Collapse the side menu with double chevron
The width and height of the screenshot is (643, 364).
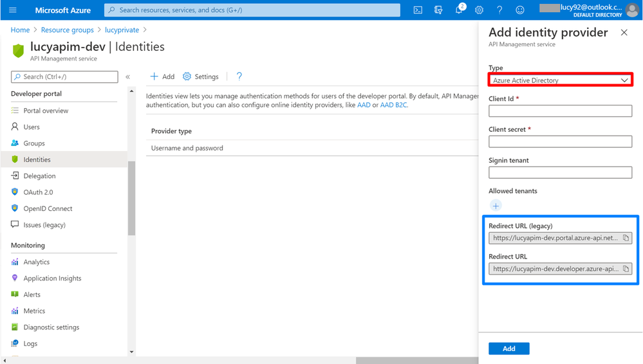(127, 77)
